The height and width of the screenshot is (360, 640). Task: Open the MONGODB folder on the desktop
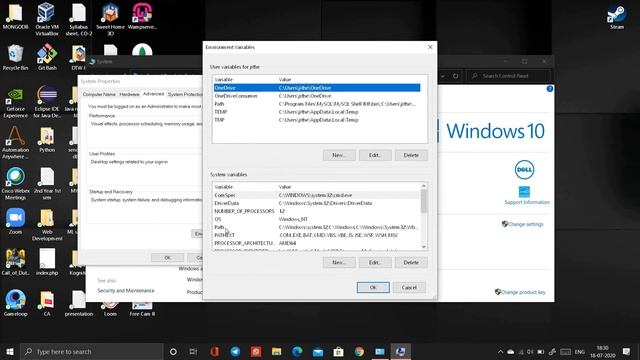pos(16,16)
